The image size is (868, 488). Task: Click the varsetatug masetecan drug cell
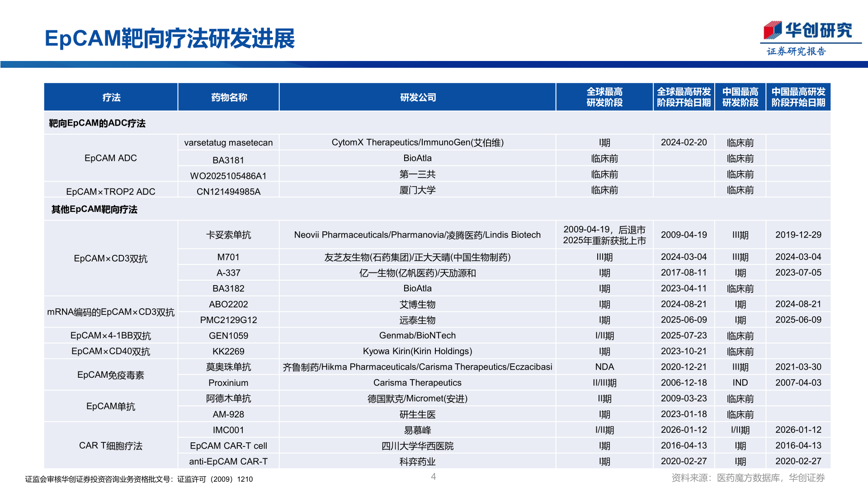pos(229,142)
